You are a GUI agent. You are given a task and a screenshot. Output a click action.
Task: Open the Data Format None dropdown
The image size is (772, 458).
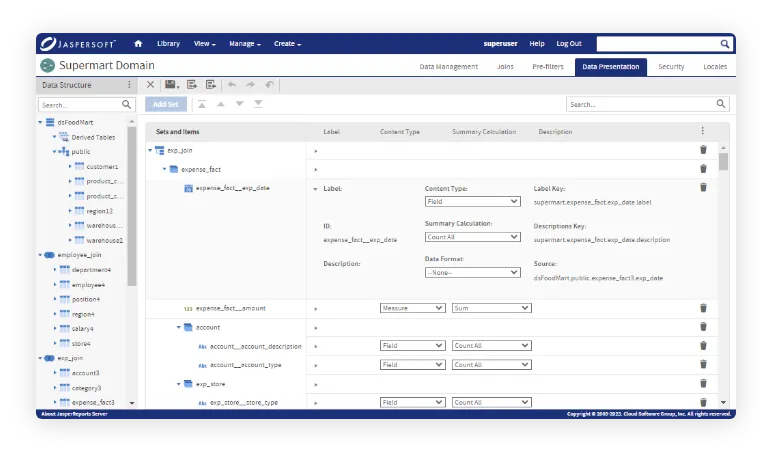point(472,272)
